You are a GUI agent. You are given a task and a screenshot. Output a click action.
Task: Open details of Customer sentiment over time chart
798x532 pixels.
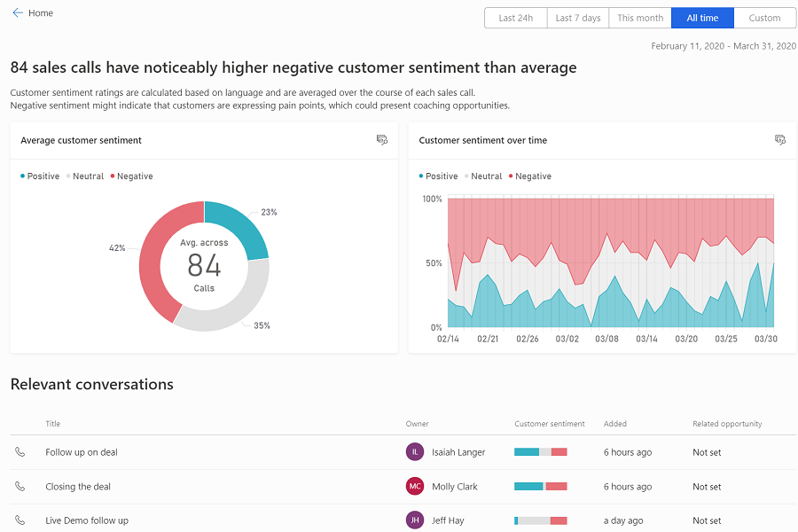(780, 140)
